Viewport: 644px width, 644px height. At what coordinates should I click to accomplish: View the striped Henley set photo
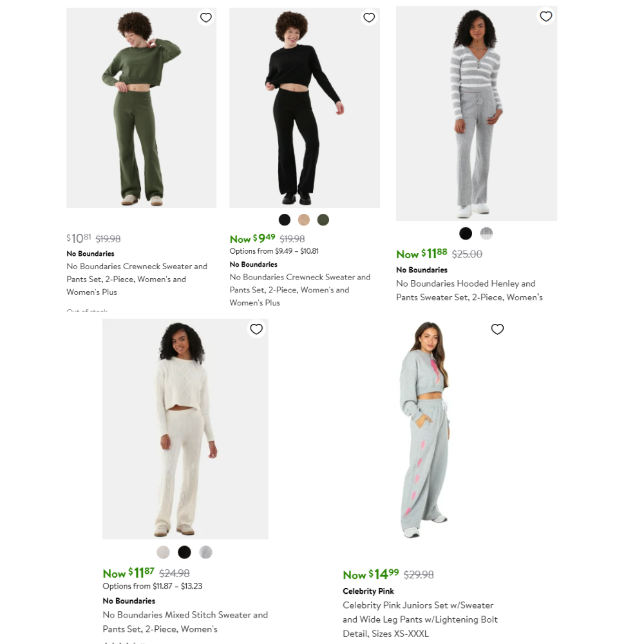[477, 113]
